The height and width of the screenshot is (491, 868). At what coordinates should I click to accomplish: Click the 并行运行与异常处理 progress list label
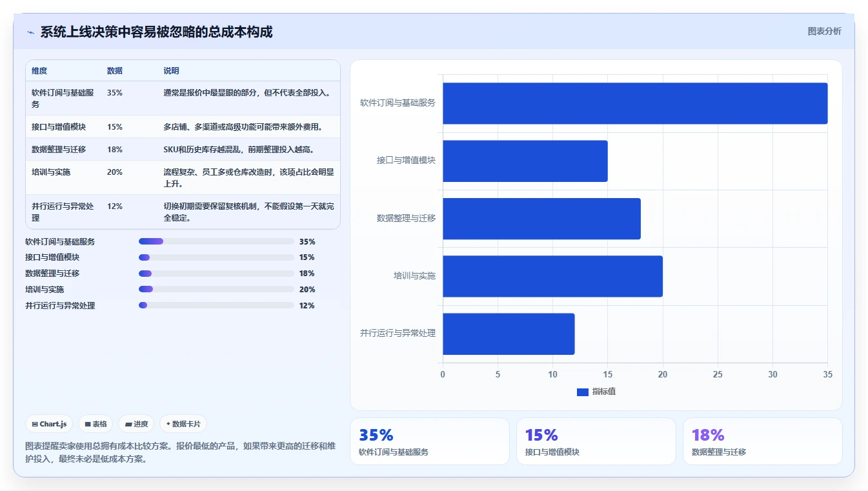(x=60, y=306)
